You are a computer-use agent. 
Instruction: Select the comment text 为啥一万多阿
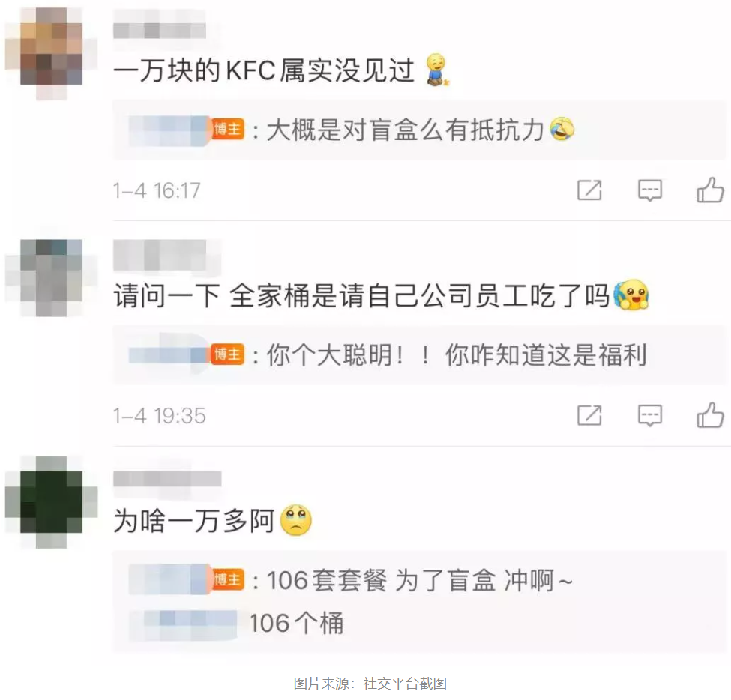tap(194, 521)
